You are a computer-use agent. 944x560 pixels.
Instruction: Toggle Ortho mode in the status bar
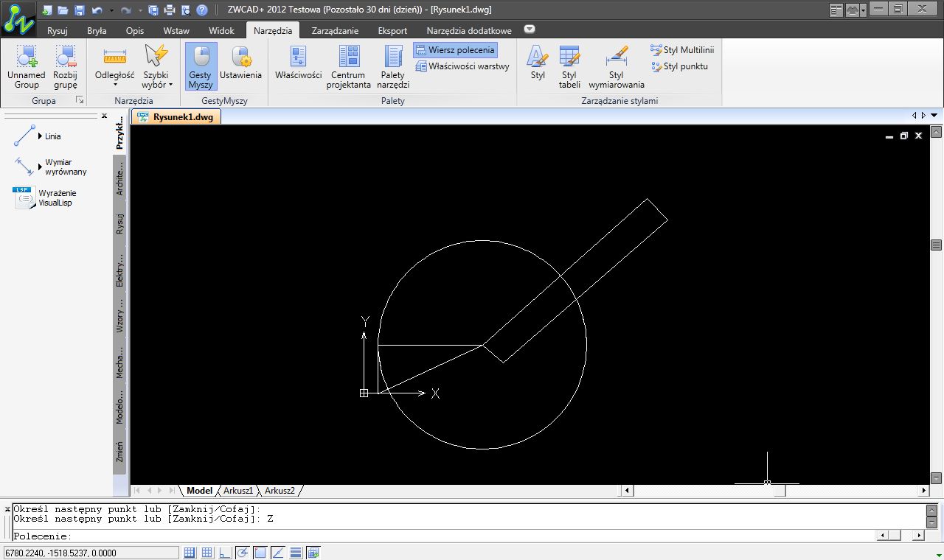225,553
